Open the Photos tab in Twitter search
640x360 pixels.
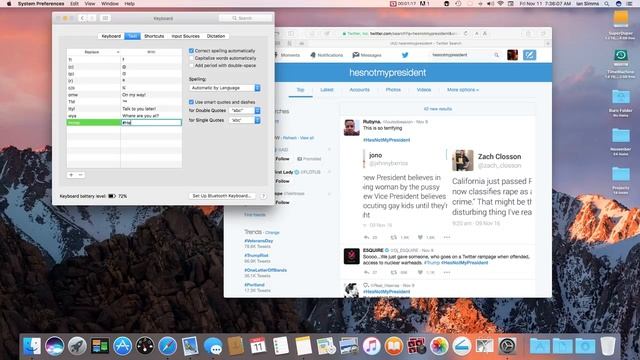point(393,90)
